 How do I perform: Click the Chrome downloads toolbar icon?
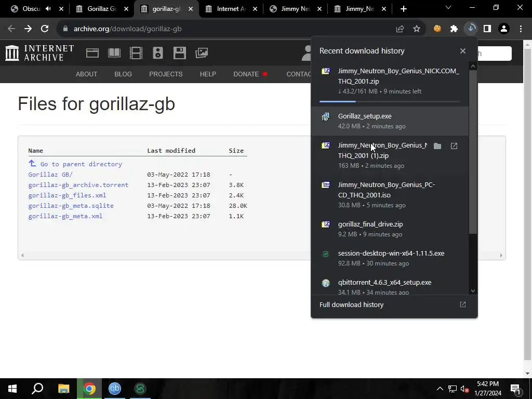coord(471,29)
